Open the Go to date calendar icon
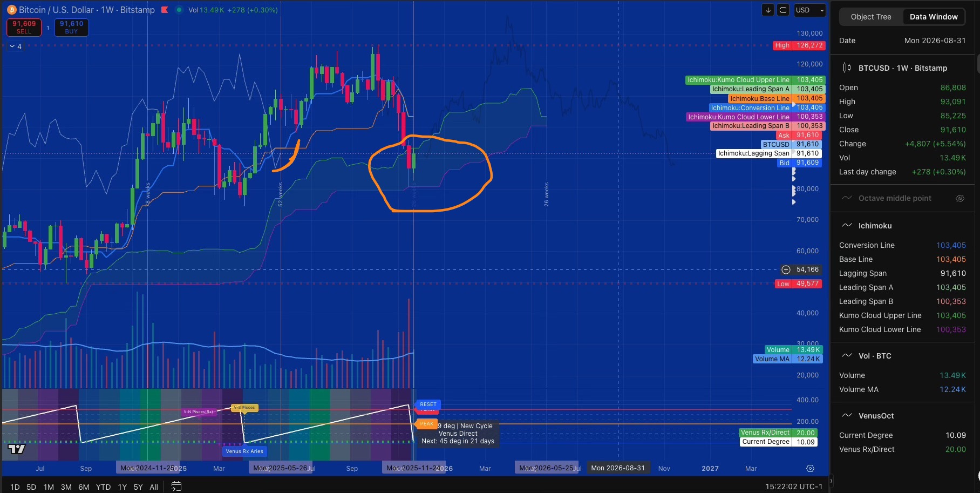980x493 pixels. 176,487
